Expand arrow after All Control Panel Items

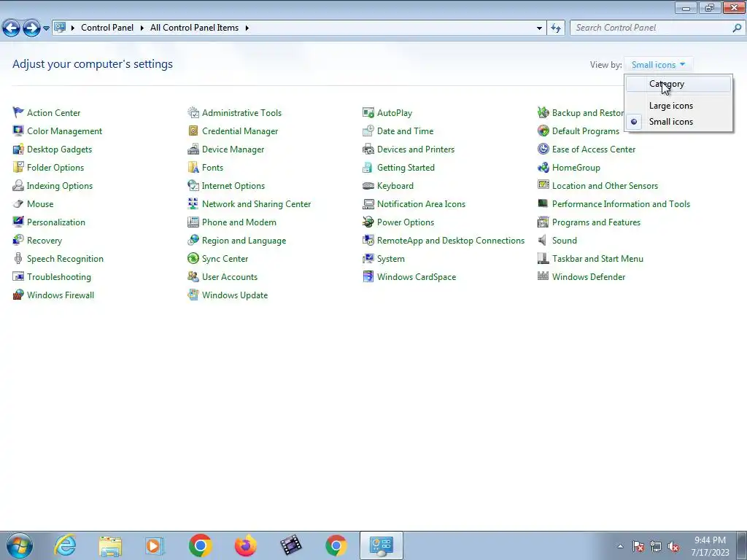(247, 28)
